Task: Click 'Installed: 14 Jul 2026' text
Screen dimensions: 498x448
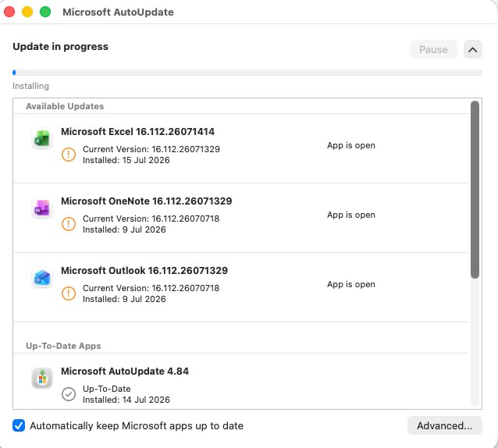Action: click(x=126, y=400)
